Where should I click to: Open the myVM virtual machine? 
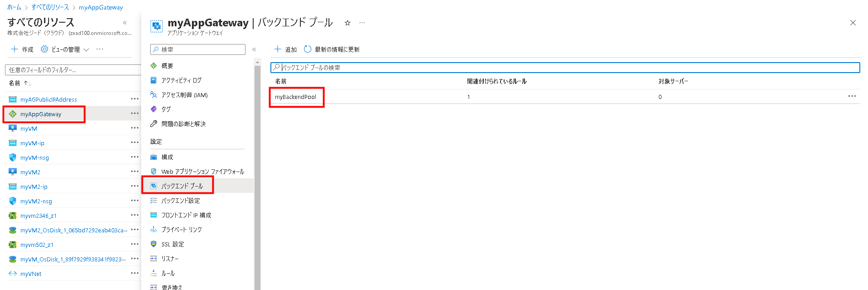coord(29,128)
